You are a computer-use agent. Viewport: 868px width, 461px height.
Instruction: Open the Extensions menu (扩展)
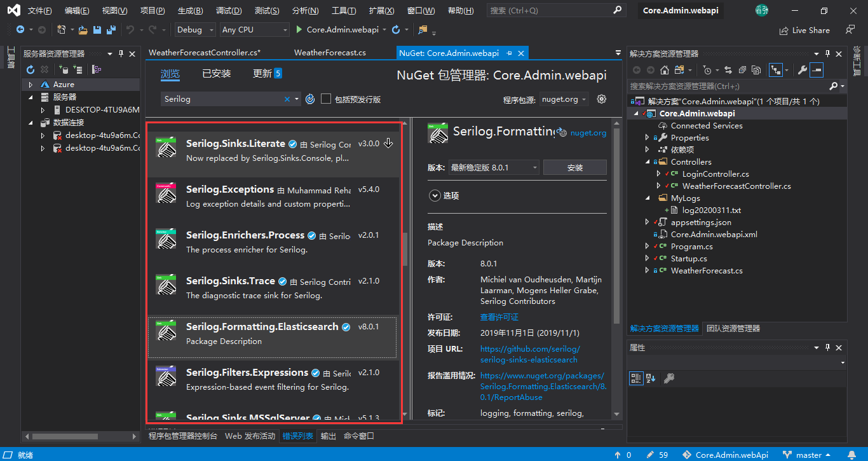381,11
